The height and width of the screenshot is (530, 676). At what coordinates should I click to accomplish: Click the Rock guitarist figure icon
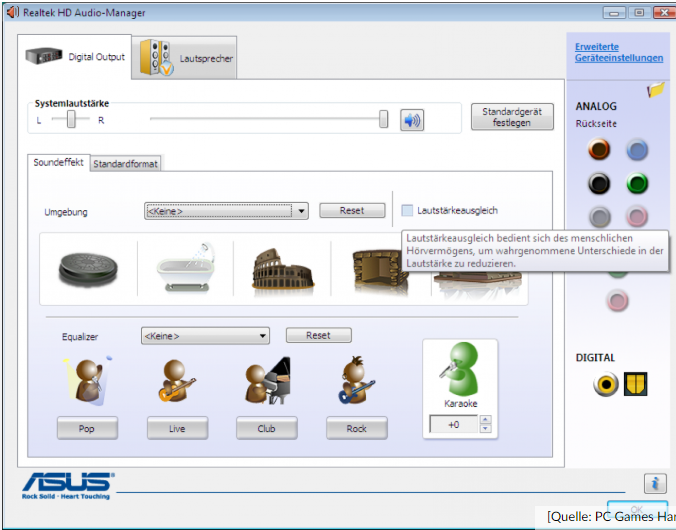pos(356,380)
